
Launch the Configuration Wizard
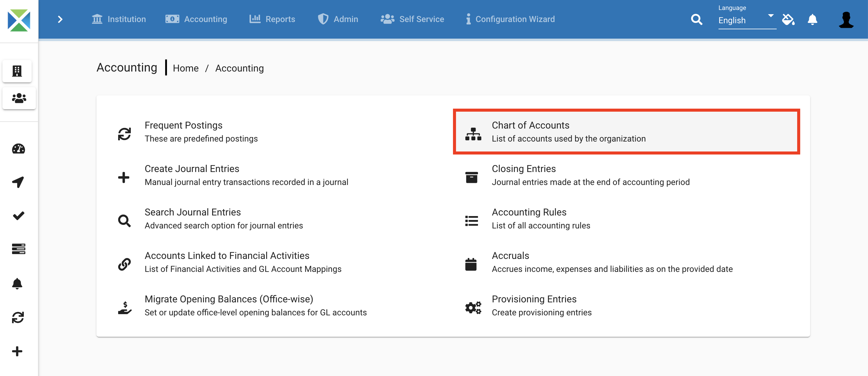tap(510, 19)
